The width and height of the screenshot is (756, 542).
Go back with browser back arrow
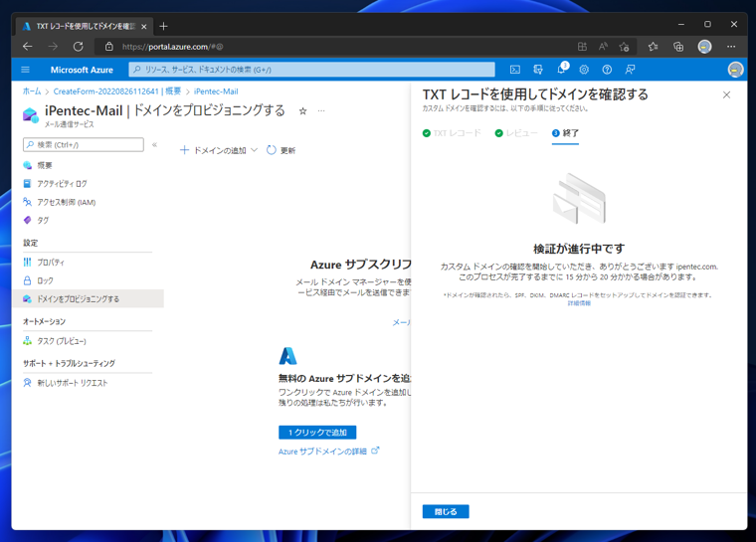coord(28,47)
